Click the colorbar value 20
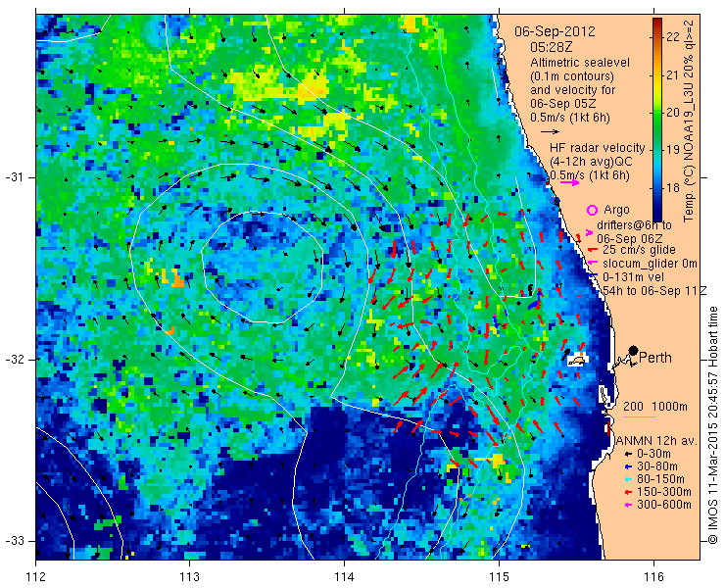The width and height of the screenshot is (725, 588). (x=673, y=113)
